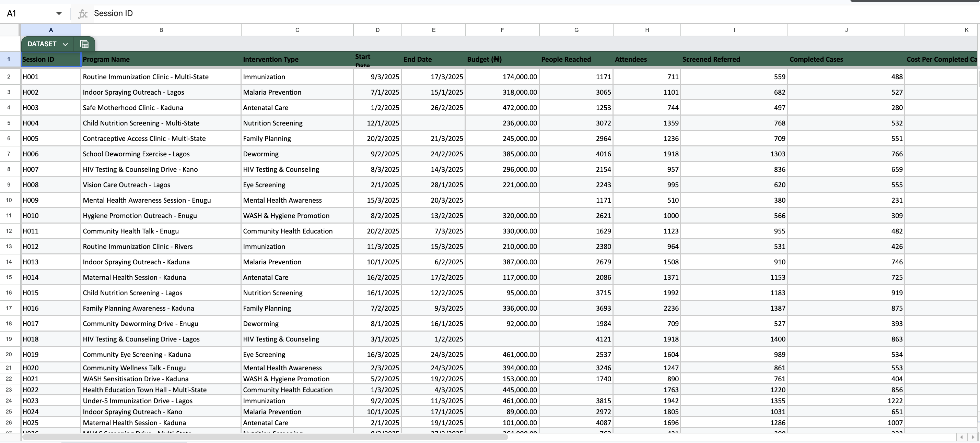Select cell 'Vision Care Outreach - Lagos'
Image resolution: width=980 pixels, height=443 pixels.
coord(161,185)
